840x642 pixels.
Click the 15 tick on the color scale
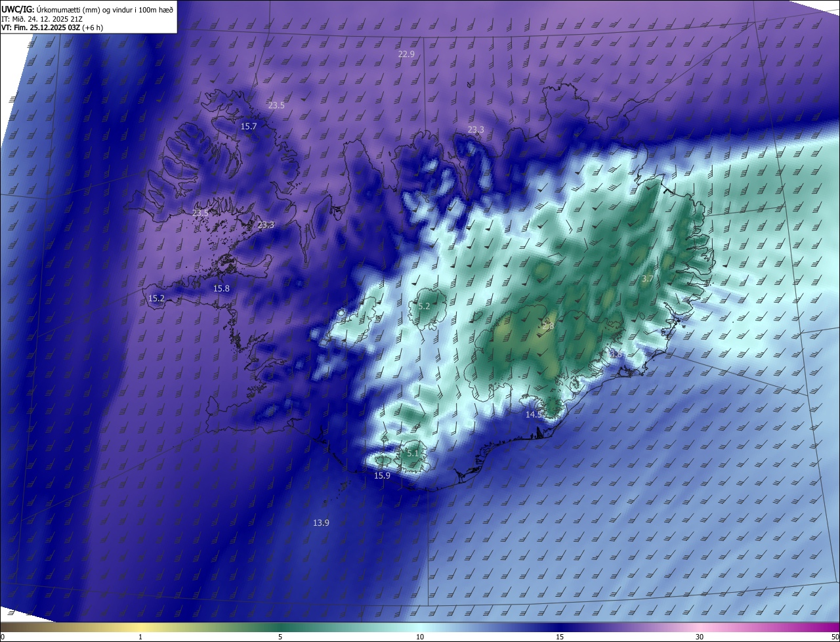tap(560, 637)
